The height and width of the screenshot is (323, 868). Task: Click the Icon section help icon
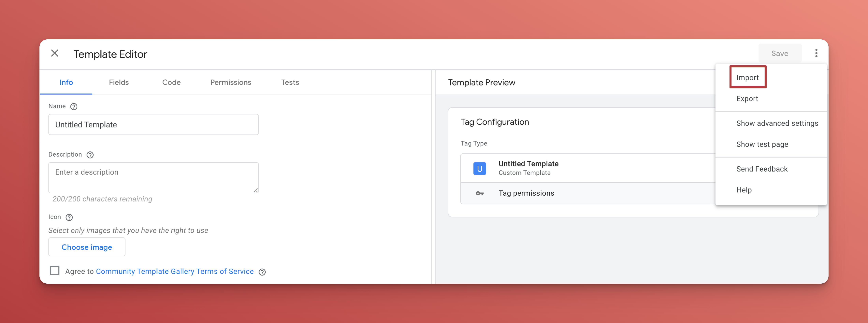click(69, 217)
